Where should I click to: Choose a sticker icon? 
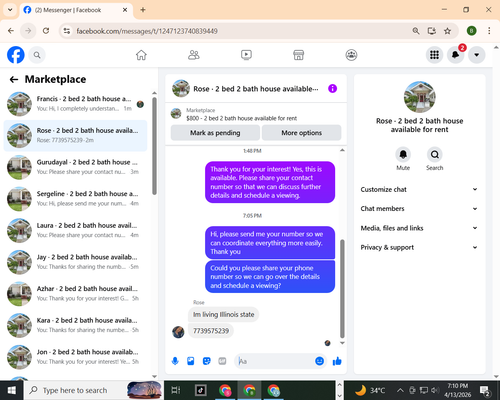point(207,361)
